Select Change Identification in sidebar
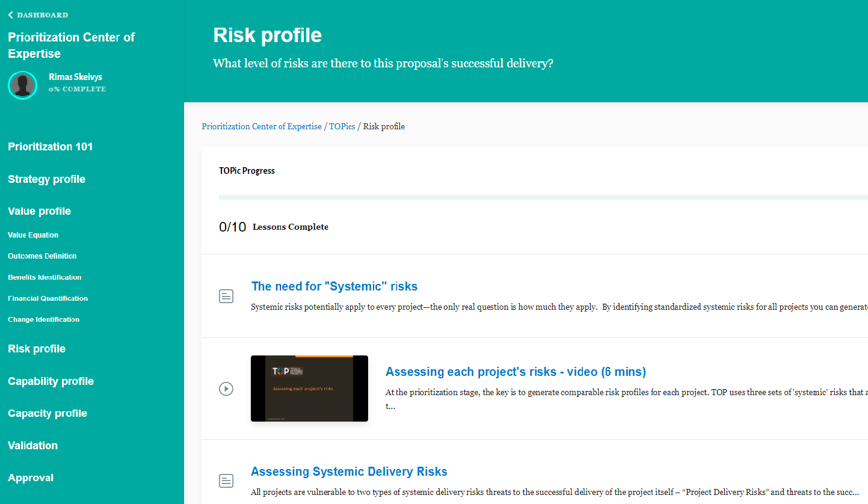 pyautogui.click(x=43, y=319)
